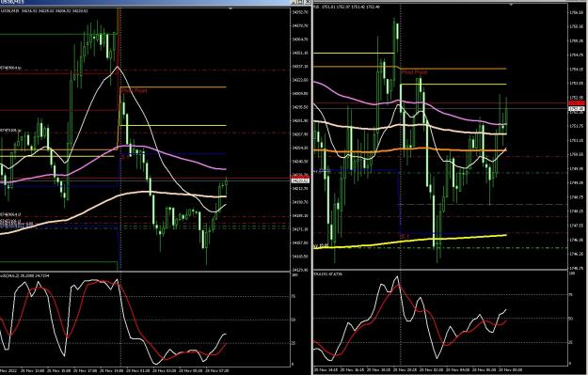Click red price level tag on left chart

pos(300,177)
